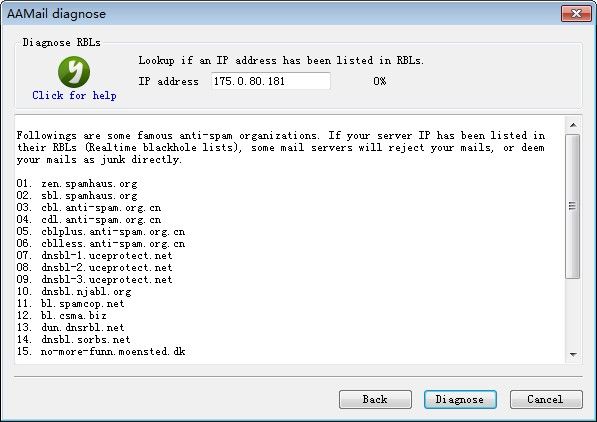Image resolution: width=597 pixels, height=422 pixels.
Task: Grab the vertical scrollbar thumb
Action: [x=573, y=206]
